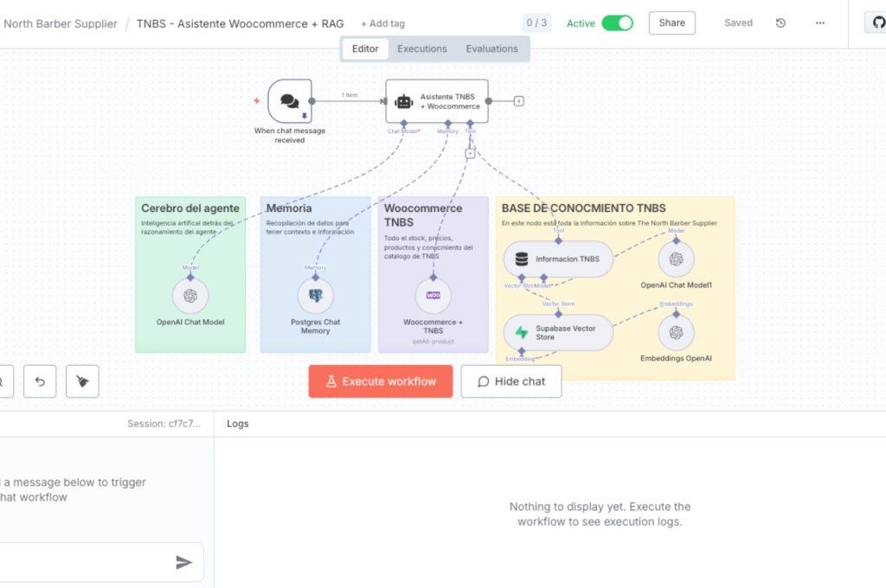Switch to the Evaluations tab
886x588 pixels.
click(x=491, y=48)
